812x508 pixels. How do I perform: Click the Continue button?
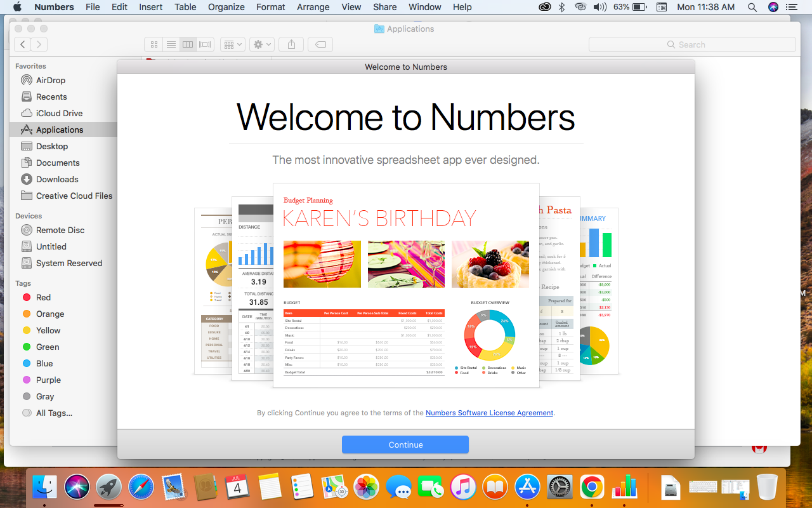(x=405, y=444)
